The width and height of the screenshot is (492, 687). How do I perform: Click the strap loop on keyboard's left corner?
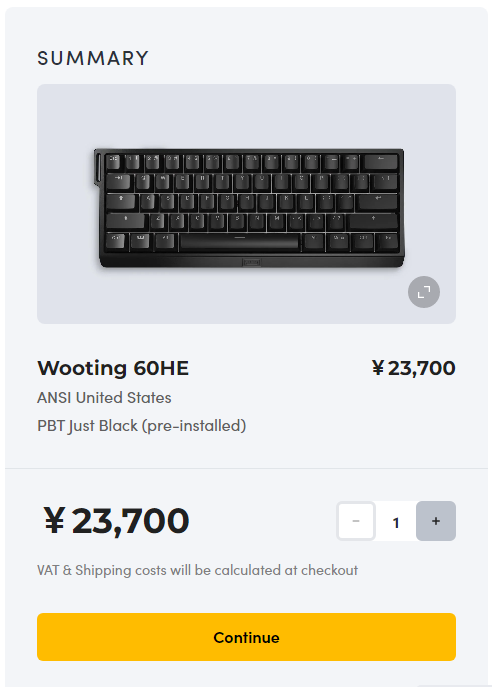(x=98, y=167)
